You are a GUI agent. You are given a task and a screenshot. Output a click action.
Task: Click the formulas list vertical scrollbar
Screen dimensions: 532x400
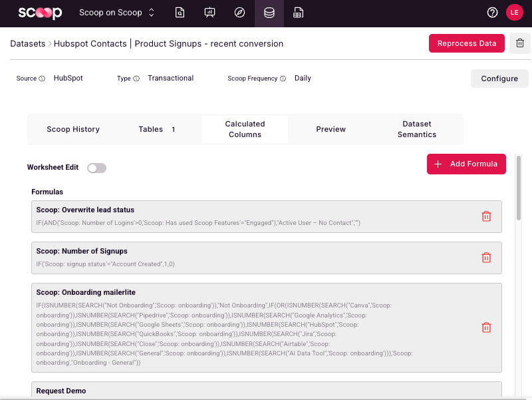518,188
